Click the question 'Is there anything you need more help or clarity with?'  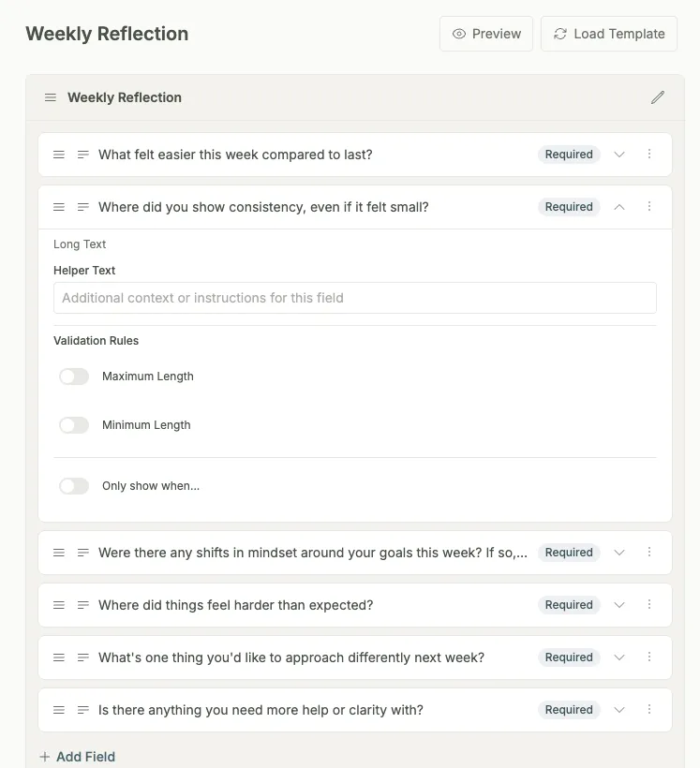(261, 710)
